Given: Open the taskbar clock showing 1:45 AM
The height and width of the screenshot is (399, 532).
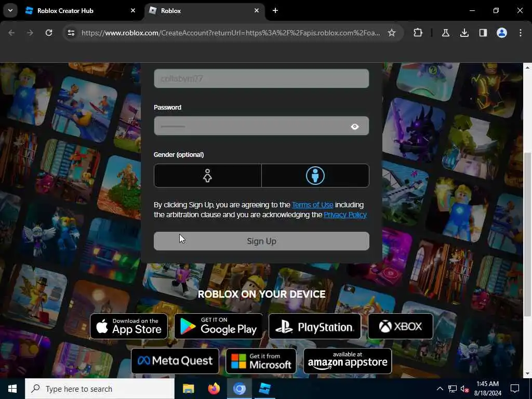Looking at the screenshot, I should tap(487, 389).
